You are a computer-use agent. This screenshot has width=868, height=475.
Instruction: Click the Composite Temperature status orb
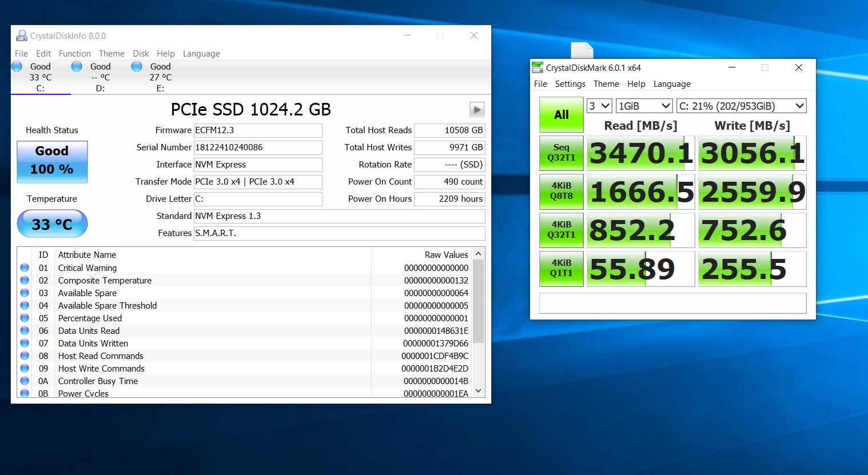click(25, 280)
